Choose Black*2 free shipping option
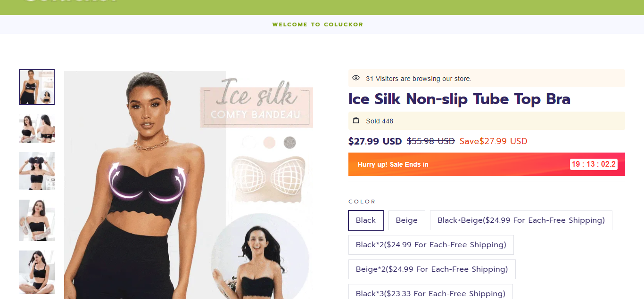The width and height of the screenshot is (644, 299). [x=431, y=245]
